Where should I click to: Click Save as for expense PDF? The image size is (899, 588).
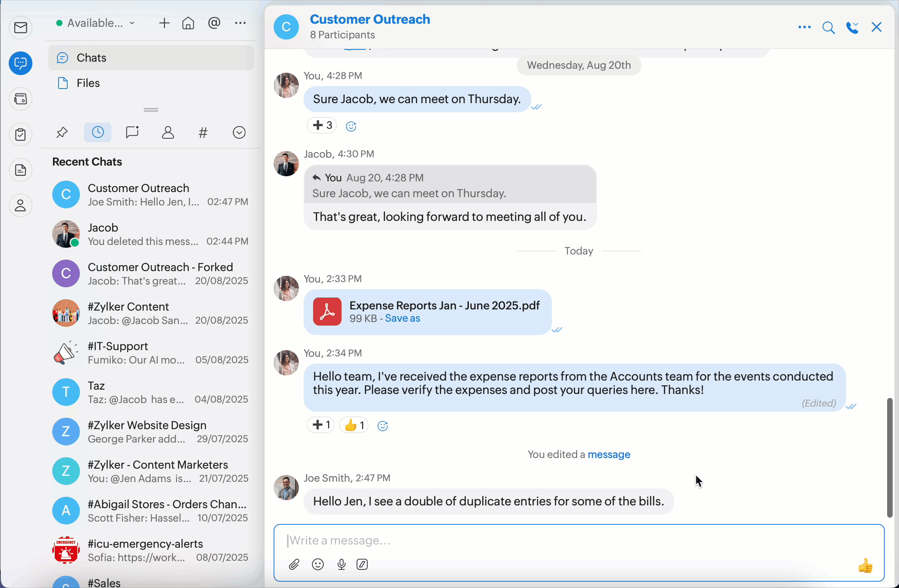pyautogui.click(x=402, y=318)
